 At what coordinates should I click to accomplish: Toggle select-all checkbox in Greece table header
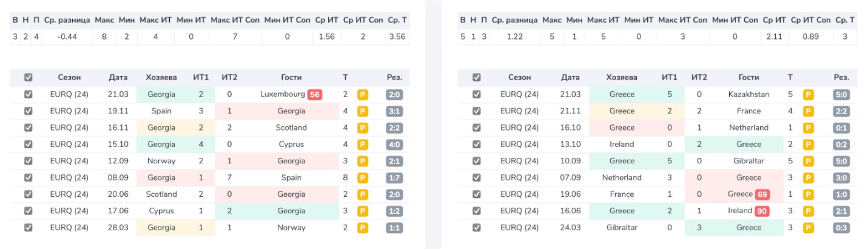(477, 78)
